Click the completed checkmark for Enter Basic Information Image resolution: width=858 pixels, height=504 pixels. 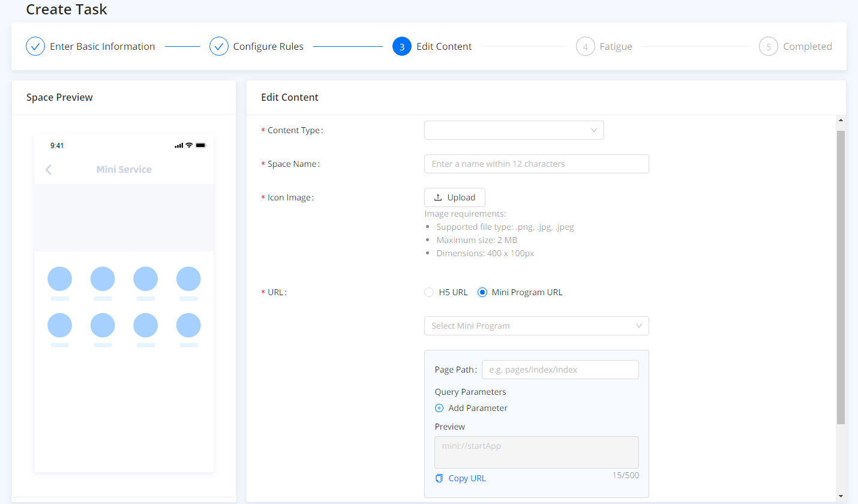pos(35,46)
